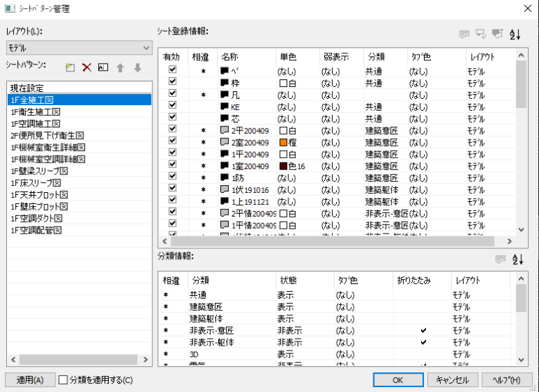The height and width of the screenshot is (392, 539).
Task: Uncheck the 有効 checkbox for sheet 枠
Action: 172,83
